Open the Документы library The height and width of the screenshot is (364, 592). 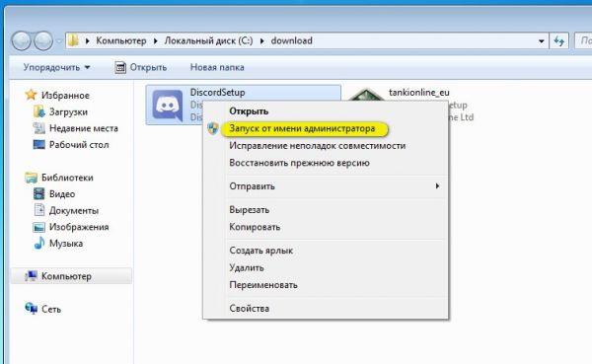click(x=74, y=211)
